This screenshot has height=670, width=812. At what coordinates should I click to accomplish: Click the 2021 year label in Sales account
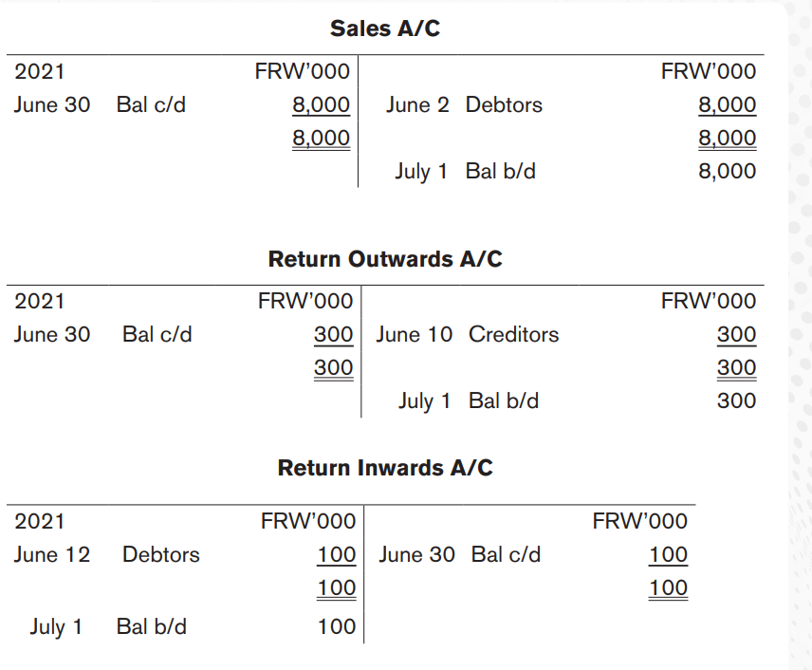coord(39,71)
